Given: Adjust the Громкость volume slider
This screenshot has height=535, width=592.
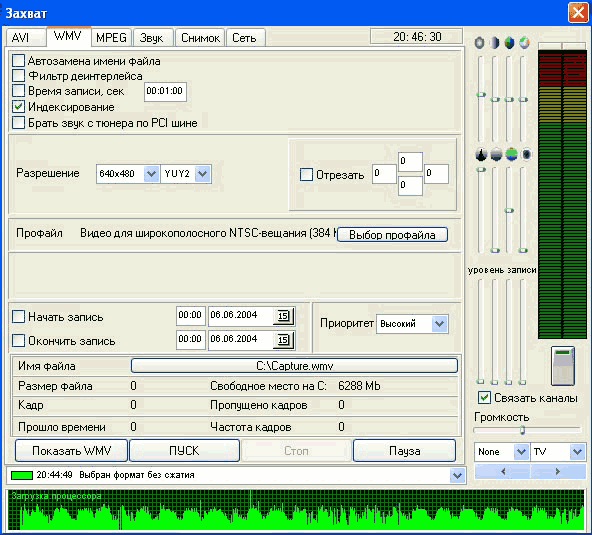Looking at the screenshot, I should (x=523, y=430).
